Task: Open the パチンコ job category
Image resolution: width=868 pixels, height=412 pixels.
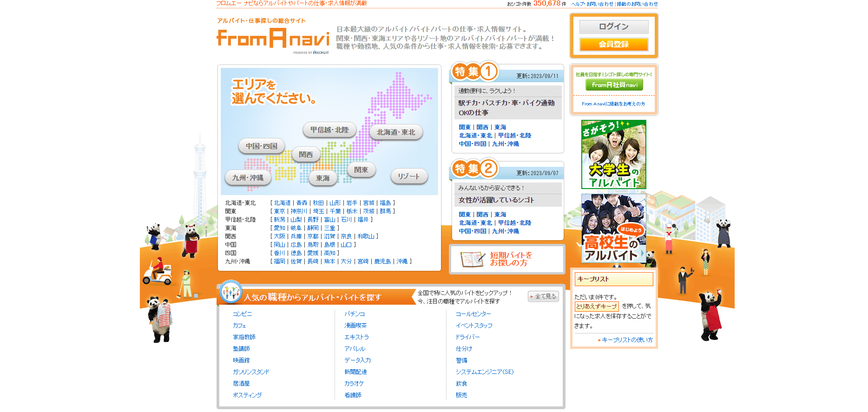Action: coord(355,314)
